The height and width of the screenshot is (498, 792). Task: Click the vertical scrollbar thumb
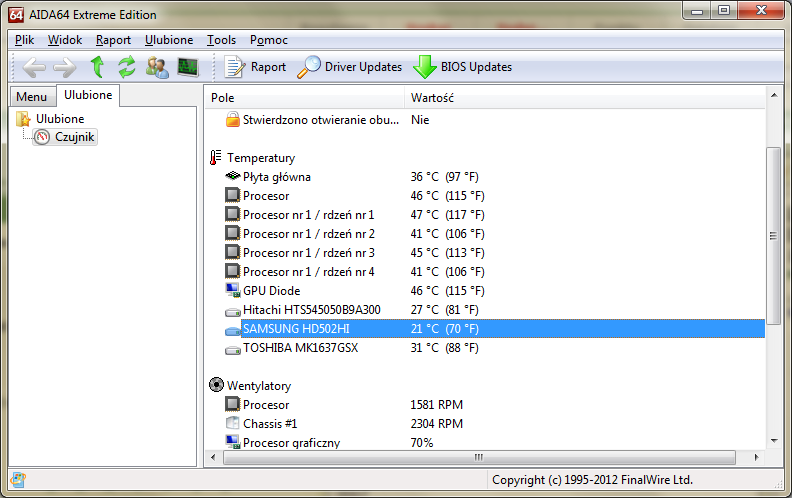[773, 236]
